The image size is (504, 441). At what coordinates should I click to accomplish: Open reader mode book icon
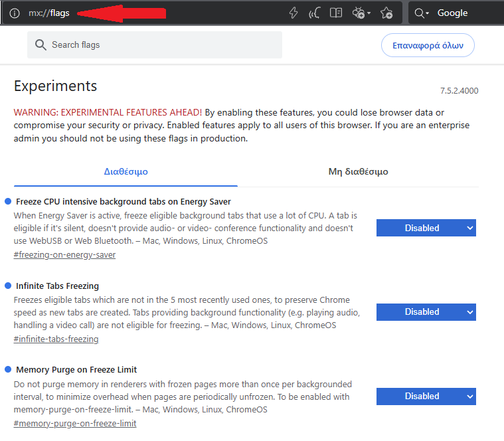337,13
